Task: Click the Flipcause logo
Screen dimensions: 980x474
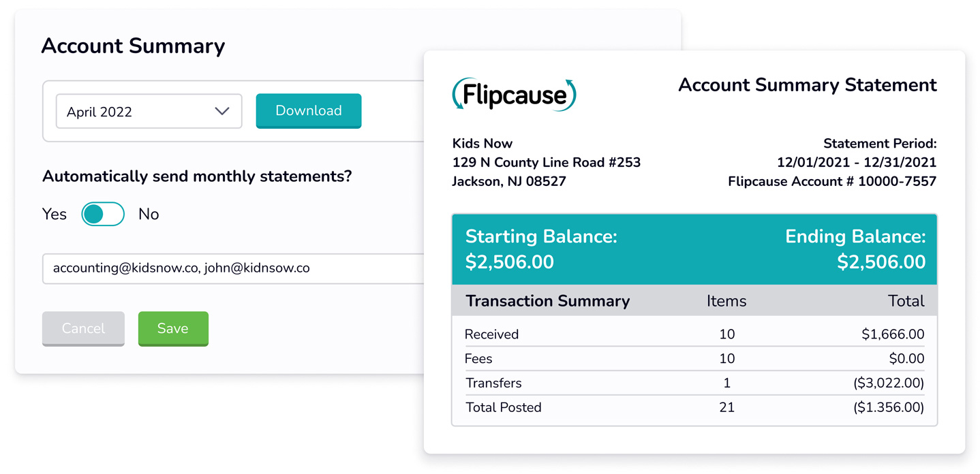Action: point(514,94)
